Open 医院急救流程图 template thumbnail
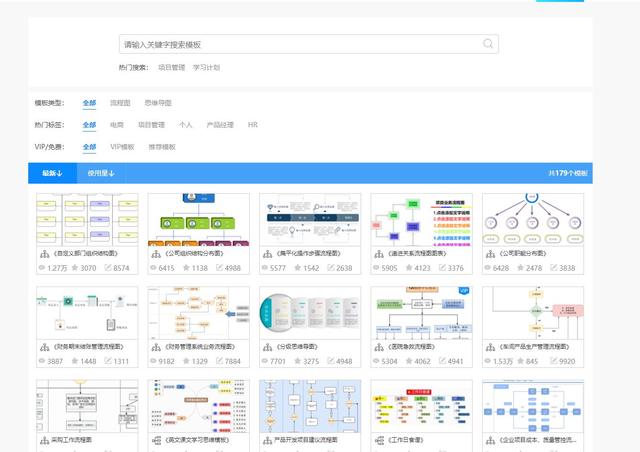The width and height of the screenshot is (640, 452). (x=421, y=313)
